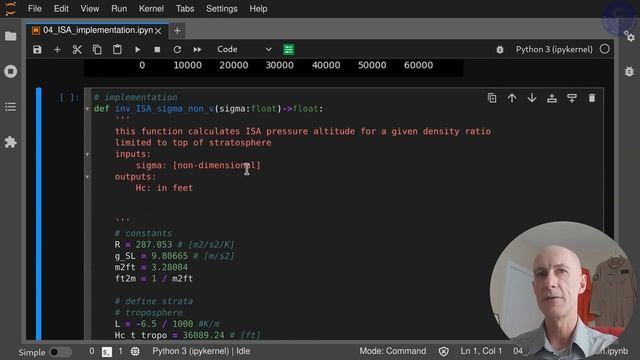
Task: Click Python 3 (ipykernel) | Idle status
Action: point(201,351)
